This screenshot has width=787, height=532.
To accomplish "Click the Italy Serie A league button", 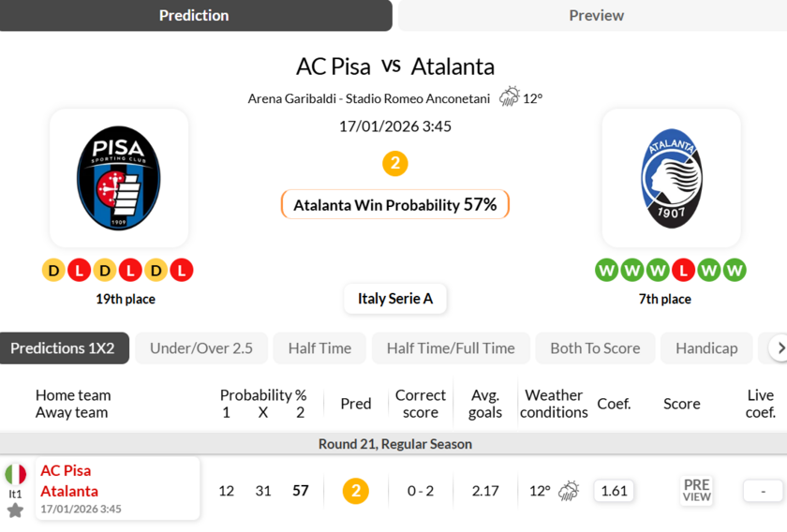I will 395,299.
